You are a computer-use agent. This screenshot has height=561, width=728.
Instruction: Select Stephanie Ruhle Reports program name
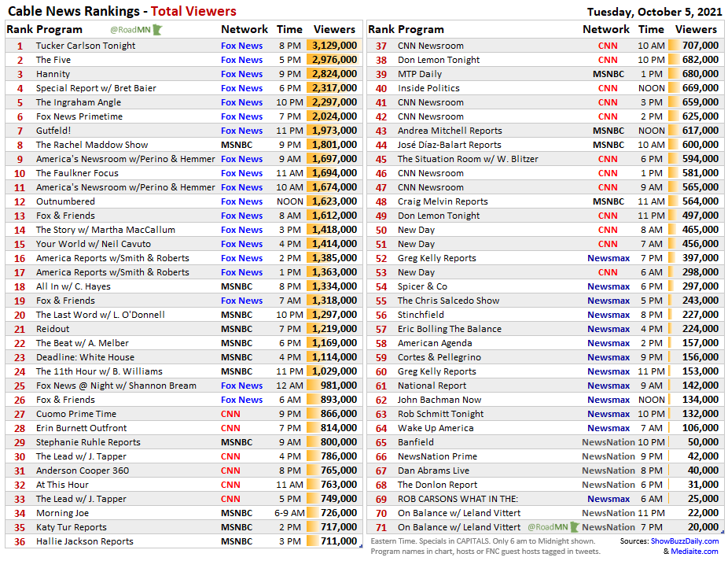click(x=88, y=442)
